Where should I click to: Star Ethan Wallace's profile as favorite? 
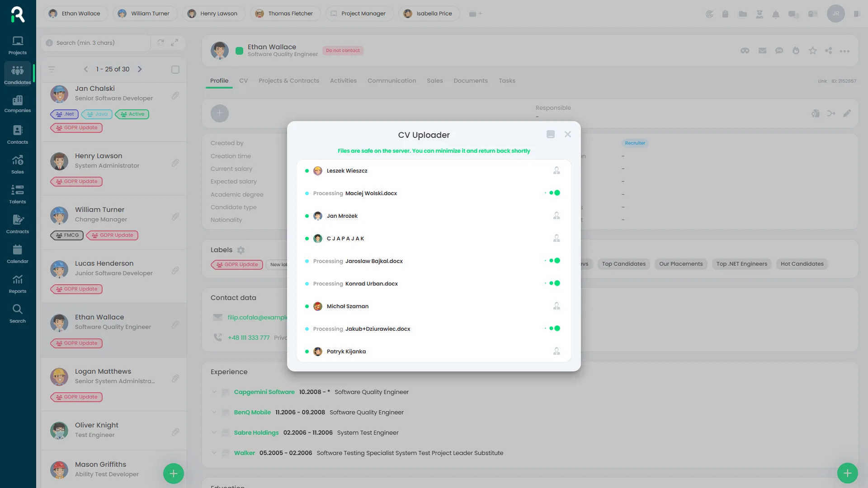(x=812, y=51)
